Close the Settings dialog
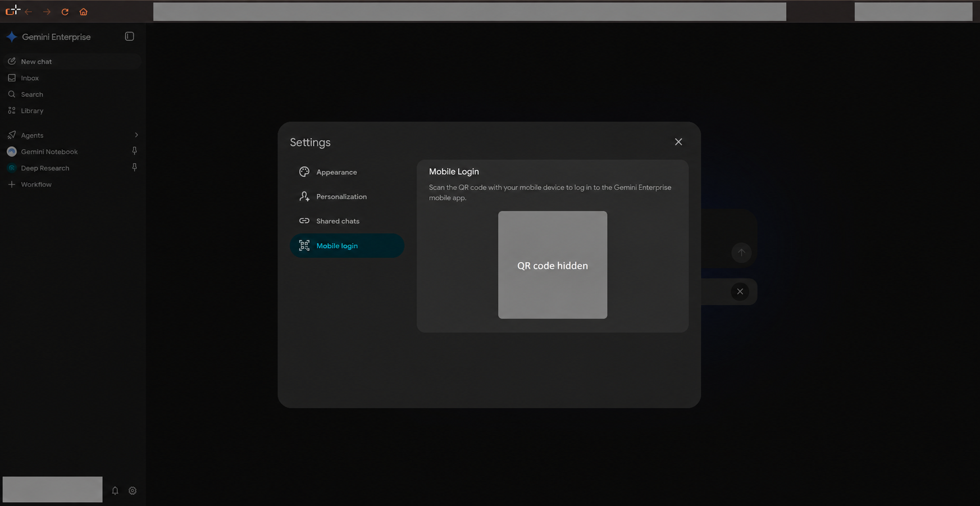Screen dimensions: 980x506 678,142
